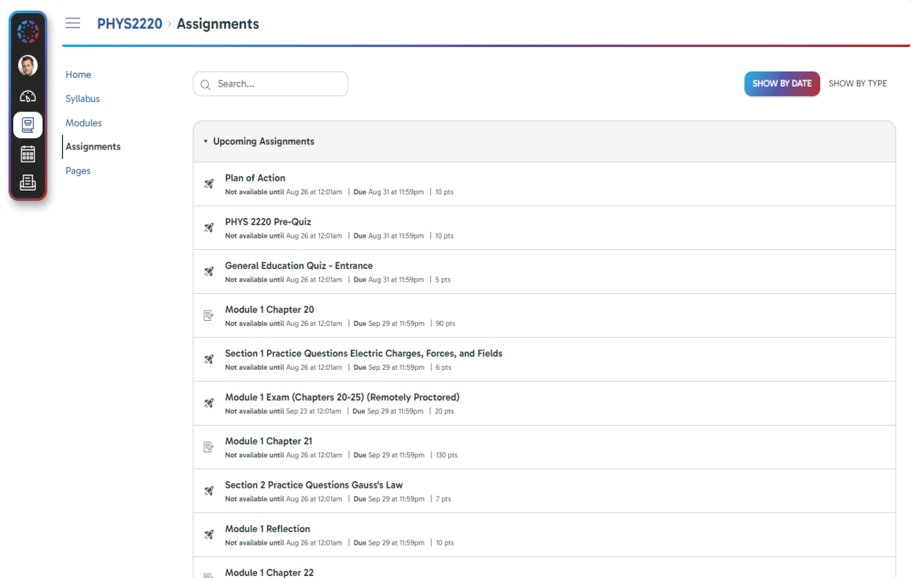The image size is (924, 578).
Task: Select Syllabus in course navigation
Action: 83,99
